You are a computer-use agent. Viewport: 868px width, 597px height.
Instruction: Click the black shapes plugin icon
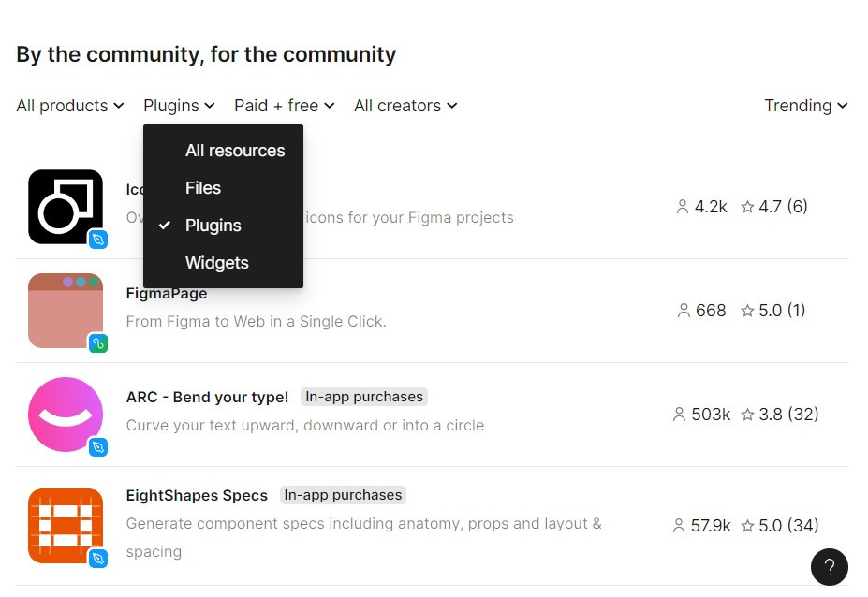point(66,206)
